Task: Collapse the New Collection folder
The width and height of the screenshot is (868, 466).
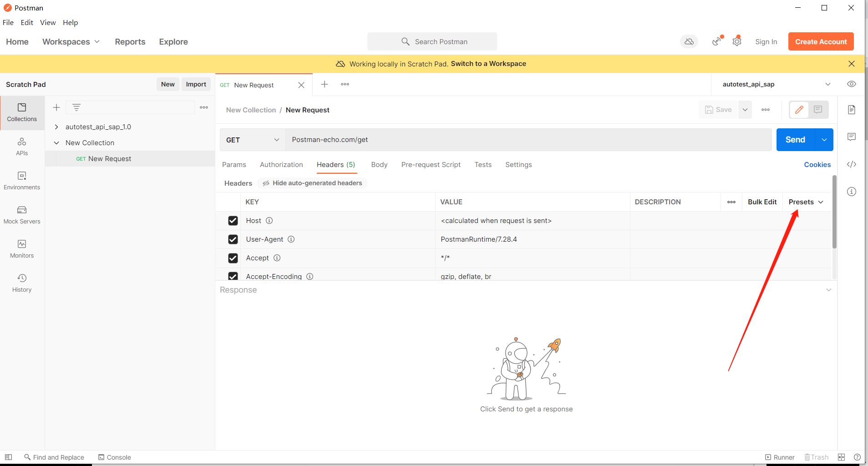Action: [56, 143]
